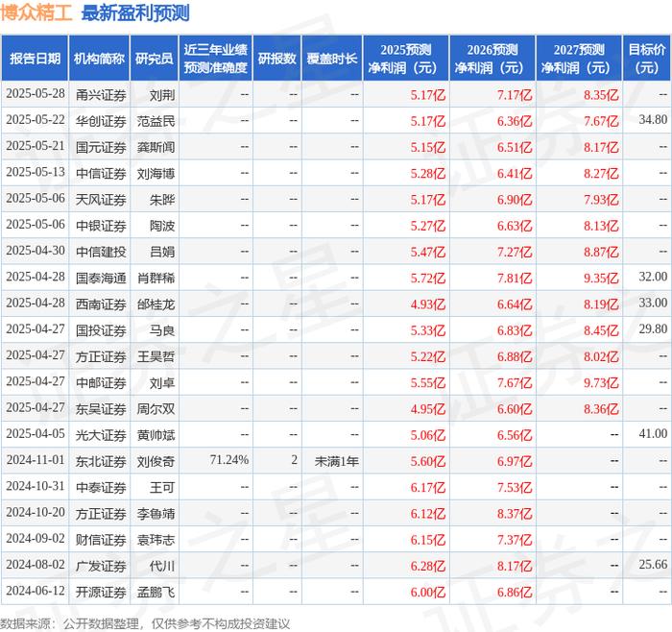This screenshot has width=672, height=632.
Task: Click the 光大证券 institution cell
Action: point(101,434)
